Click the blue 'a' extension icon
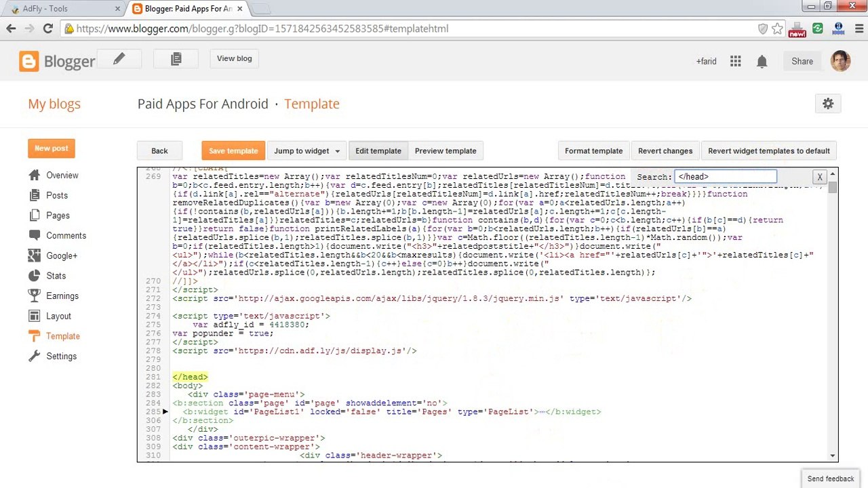 click(838, 28)
